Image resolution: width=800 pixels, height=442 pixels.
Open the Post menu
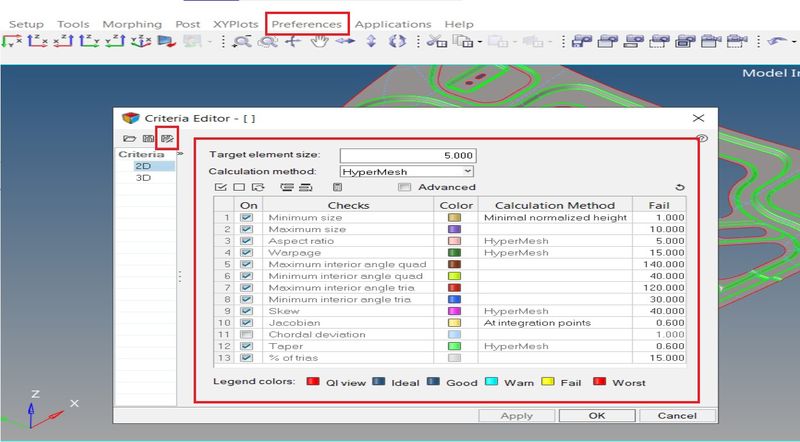[188, 24]
